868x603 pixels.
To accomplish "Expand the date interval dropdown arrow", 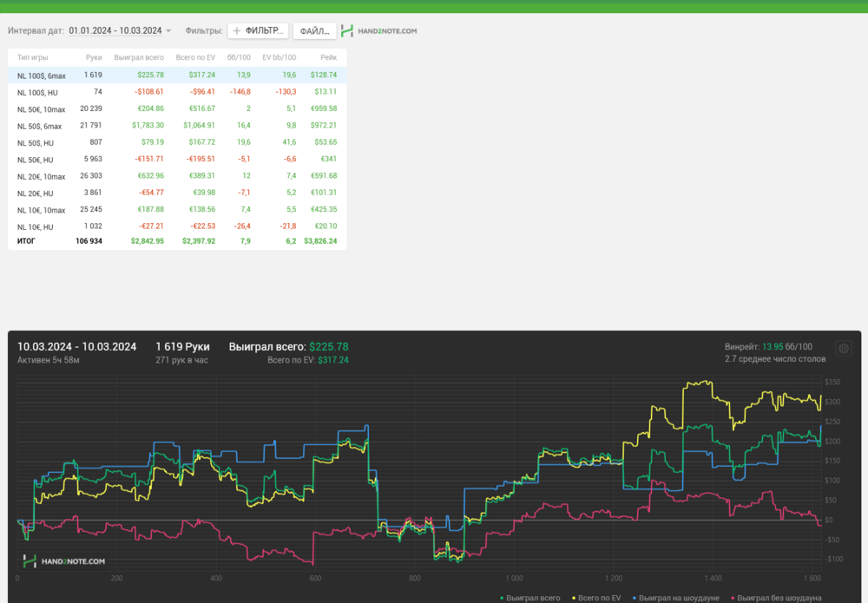I will point(168,31).
